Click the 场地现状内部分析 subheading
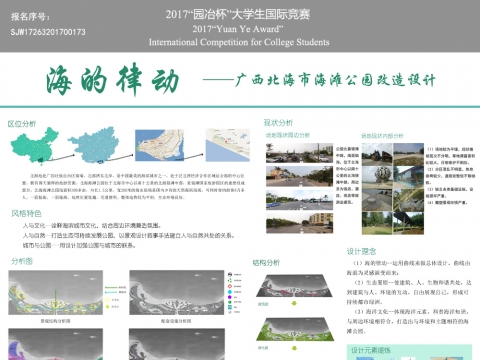This screenshot has width=480, height=360. (x=382, y=136)
